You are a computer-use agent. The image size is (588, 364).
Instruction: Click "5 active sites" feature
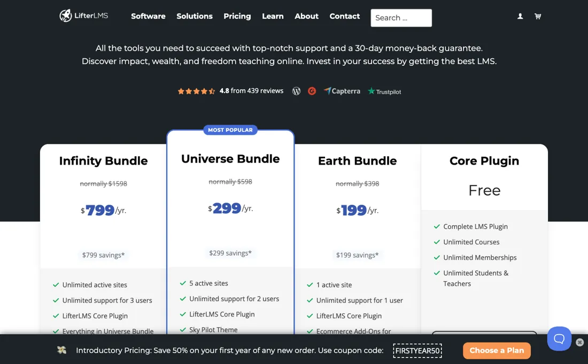click(208, 283)
